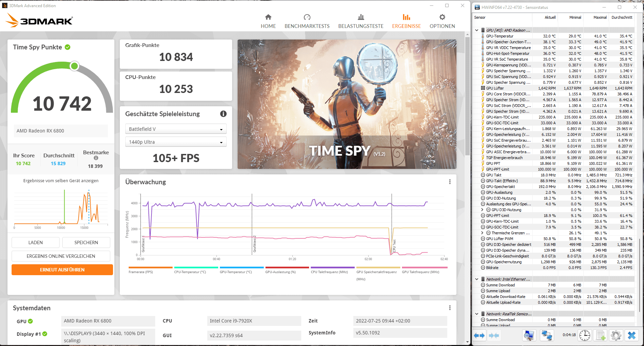This screenshot has height=346, width=644.
Task: Click thermometer icon on GPU-Temperatur row
Action: (483, 36)
